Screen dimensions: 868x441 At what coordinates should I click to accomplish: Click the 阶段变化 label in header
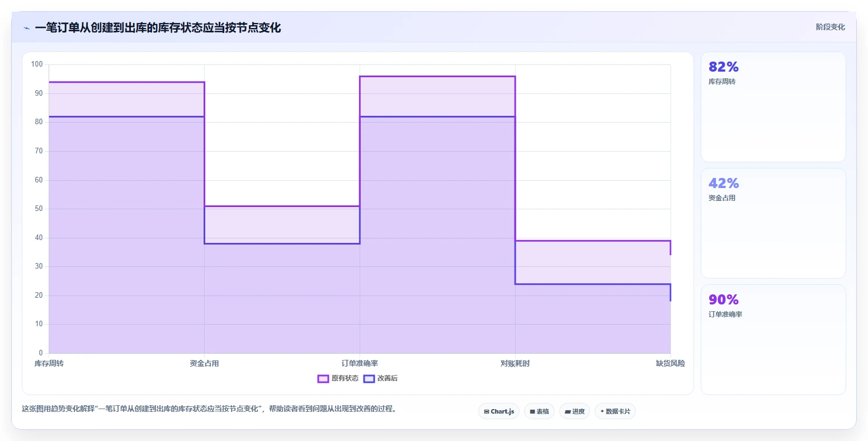(x=830, y=27)
